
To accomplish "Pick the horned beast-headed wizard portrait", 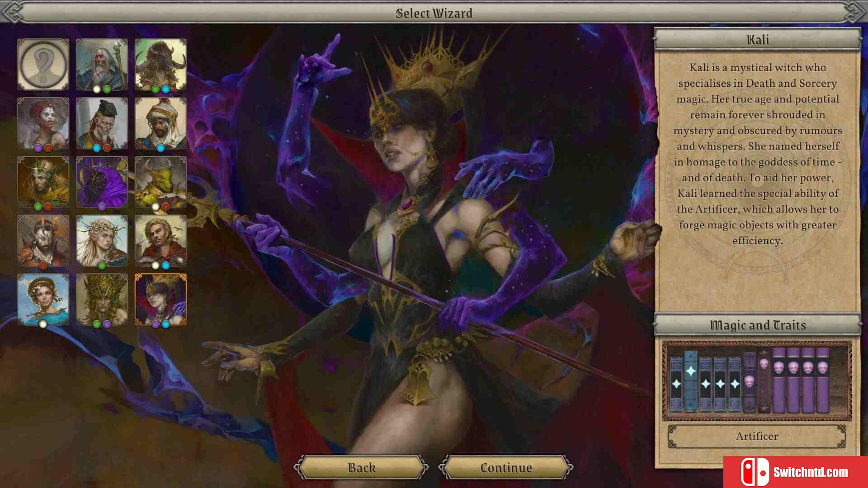I will tap(160, 64).
